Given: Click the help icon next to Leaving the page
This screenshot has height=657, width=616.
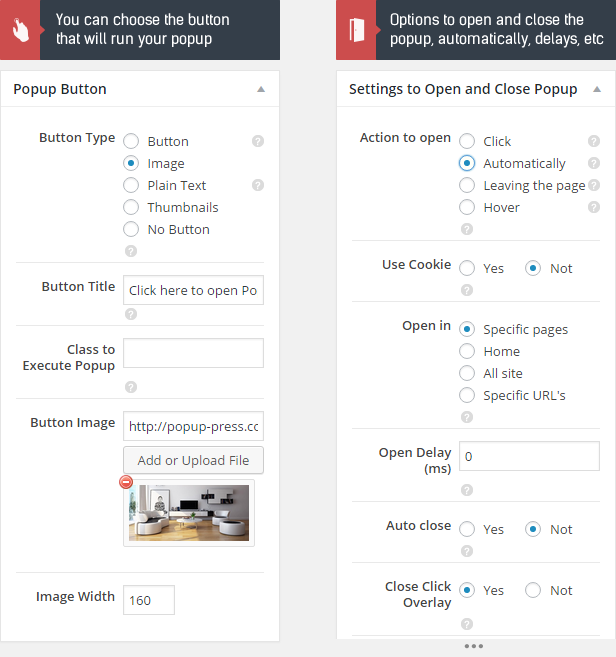Looking at the screenshot, I should (593, 185).
